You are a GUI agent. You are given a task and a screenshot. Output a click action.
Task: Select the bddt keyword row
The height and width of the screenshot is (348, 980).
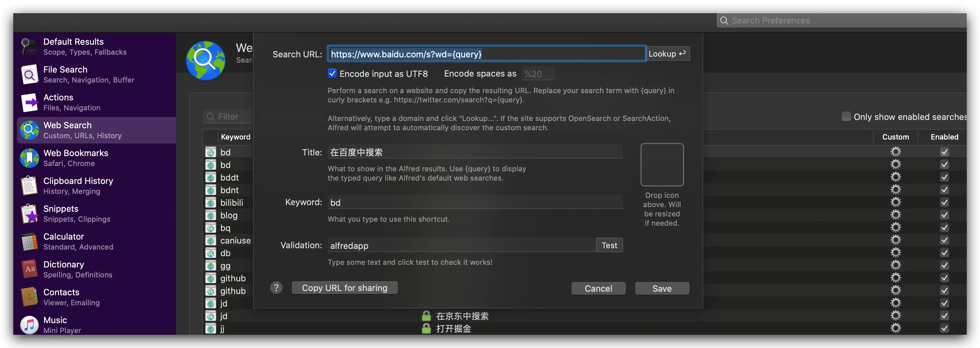pyautogui.click(x=229, y=177)
